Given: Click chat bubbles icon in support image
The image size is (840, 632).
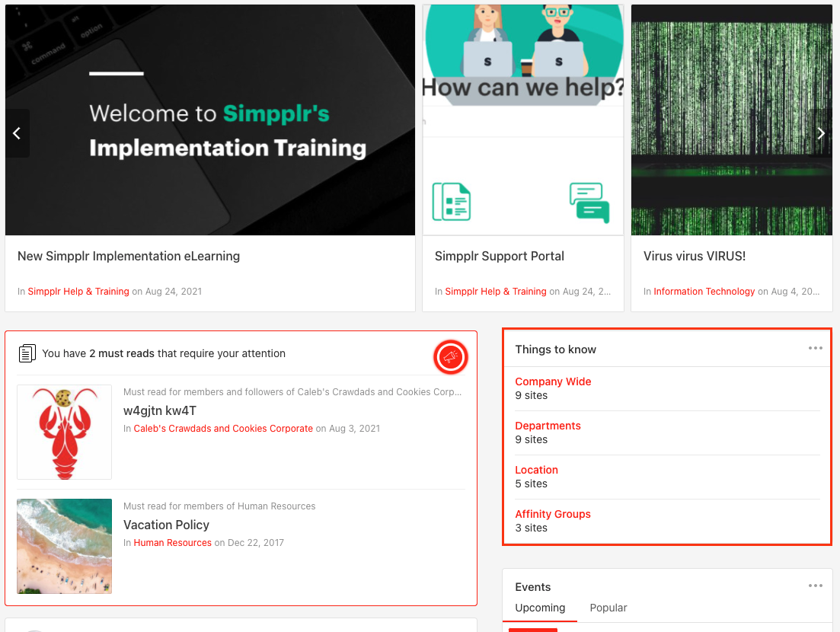Looking at the screenshot, I should (589, 203).
